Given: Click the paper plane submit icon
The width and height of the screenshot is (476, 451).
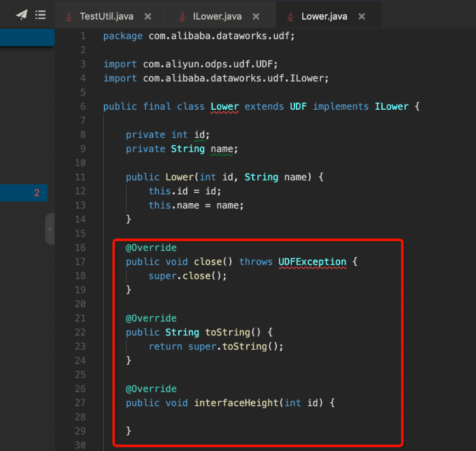Looking at the screenshot, I should click(x=22, y=14).
